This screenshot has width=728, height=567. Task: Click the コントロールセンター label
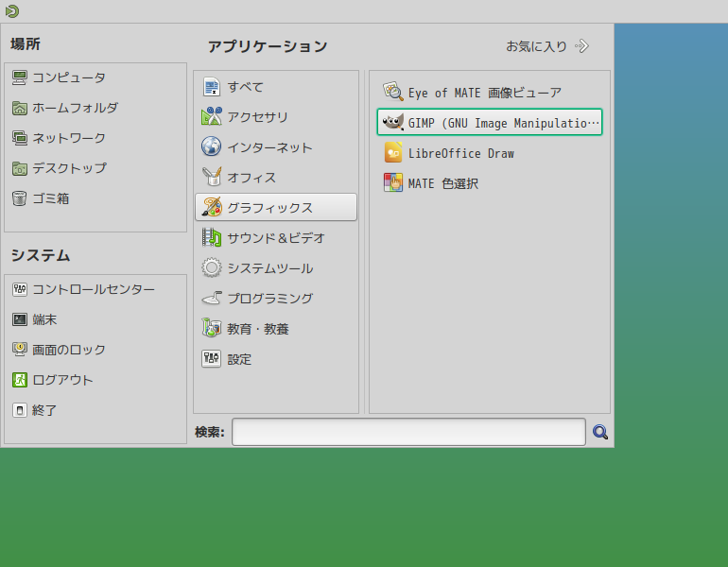[94, 289]
